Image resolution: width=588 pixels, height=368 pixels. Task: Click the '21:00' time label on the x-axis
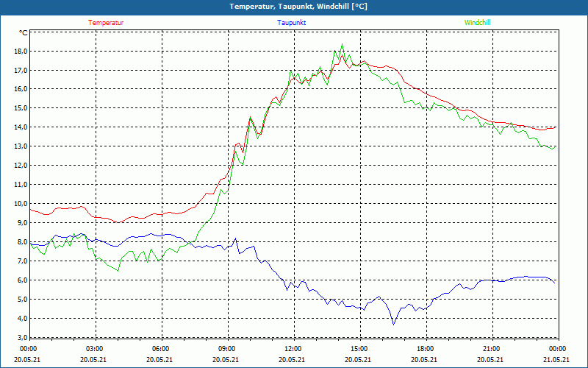(490, 349)
